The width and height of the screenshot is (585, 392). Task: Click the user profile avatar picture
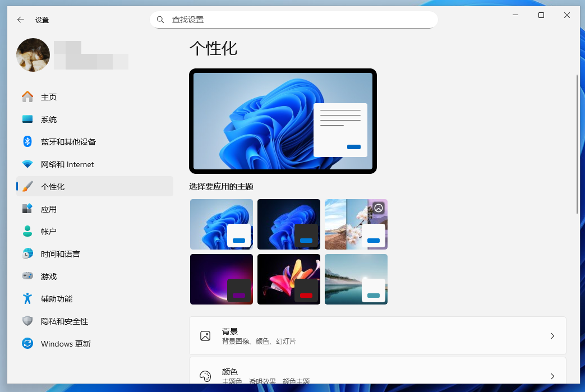pyautogui.click(x=33, y=55)
